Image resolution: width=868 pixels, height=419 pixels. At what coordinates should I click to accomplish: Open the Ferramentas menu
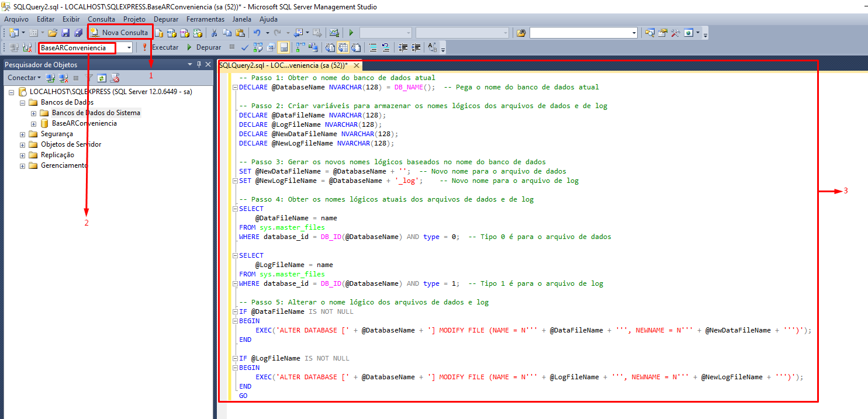pyautogui.click(x=205, y=19)
